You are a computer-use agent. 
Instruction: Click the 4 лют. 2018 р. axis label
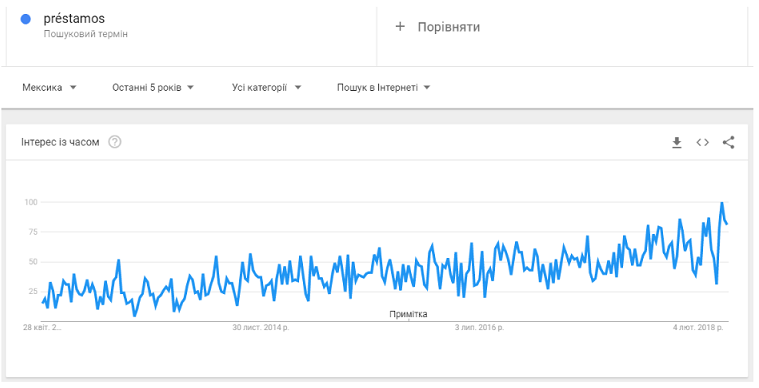pos(698,328)
